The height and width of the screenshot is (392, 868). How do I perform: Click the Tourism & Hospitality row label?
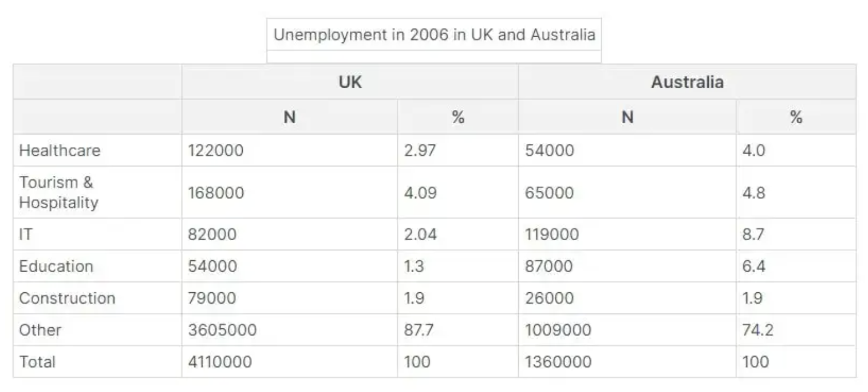(x=58, y=193)
